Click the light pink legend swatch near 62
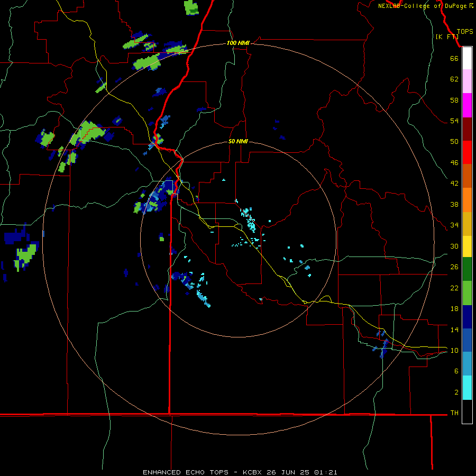Image resolution: width=476 pixels, height=476 pixels. (467, 81)
